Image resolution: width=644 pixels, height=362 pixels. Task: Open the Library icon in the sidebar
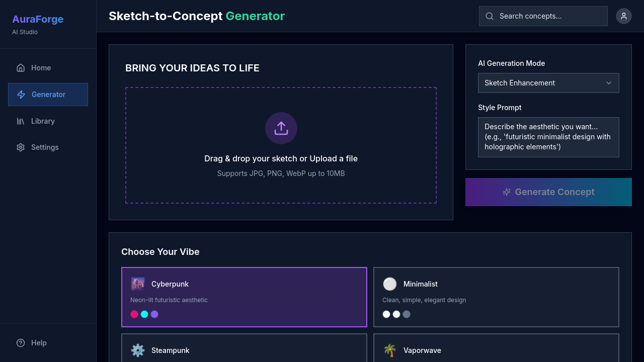pos(21,121)
